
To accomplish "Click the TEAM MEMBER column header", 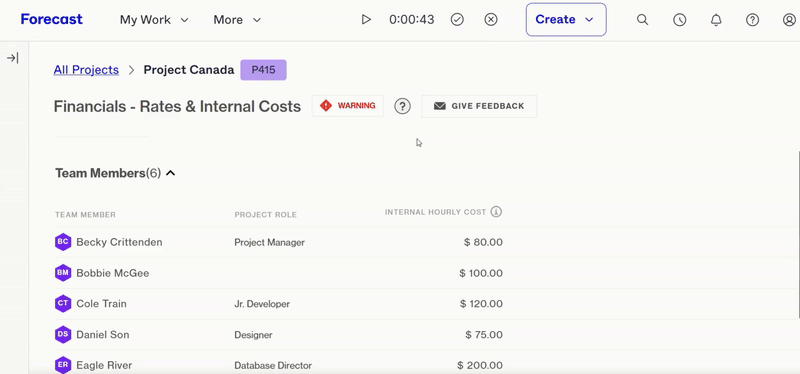I will [85, 215].
